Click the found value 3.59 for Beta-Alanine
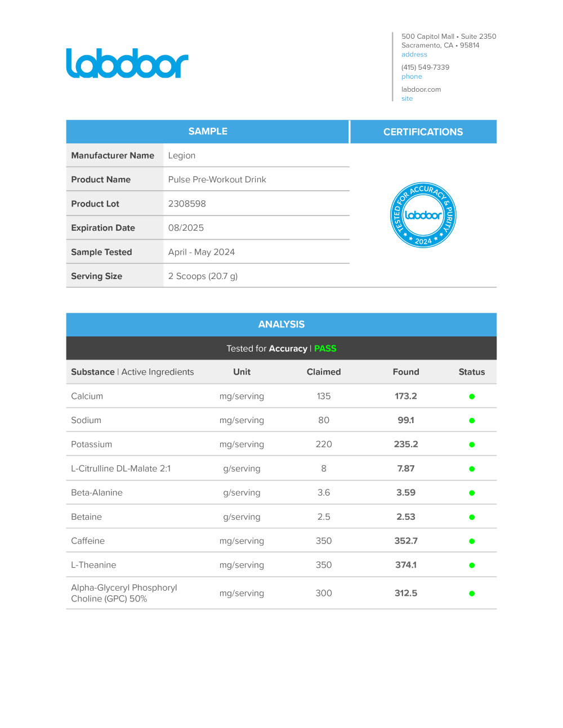The width and height of the screenshot is (563, 728). [x=406, y=493]
